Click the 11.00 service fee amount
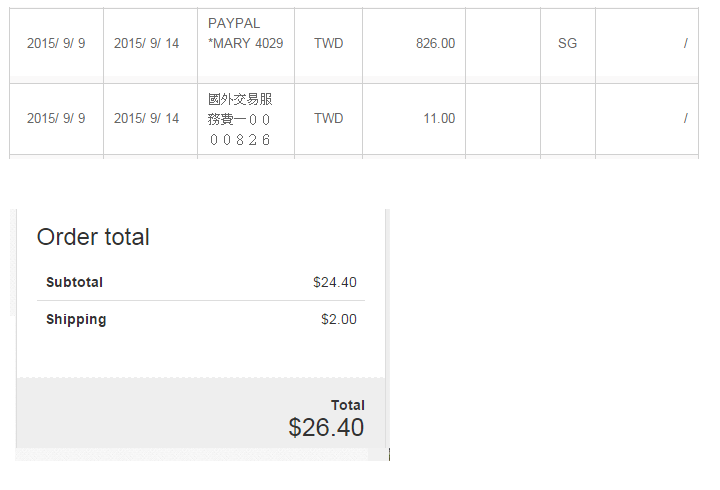 (439, 118)
